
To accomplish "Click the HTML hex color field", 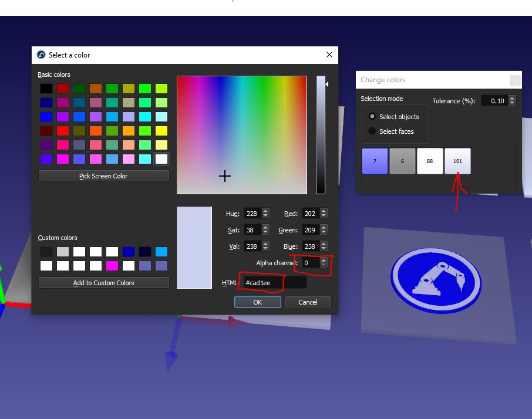I will pyautogui.click(x=274, y=283).
